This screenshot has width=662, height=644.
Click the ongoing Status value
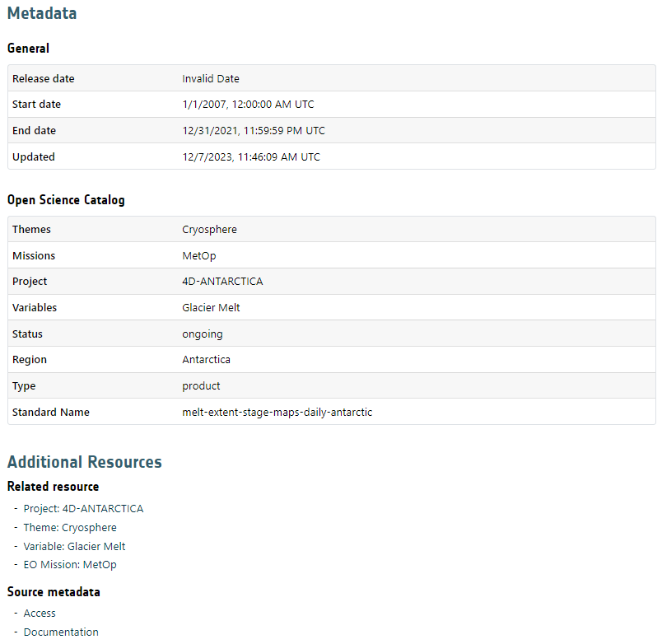point(203,334)
